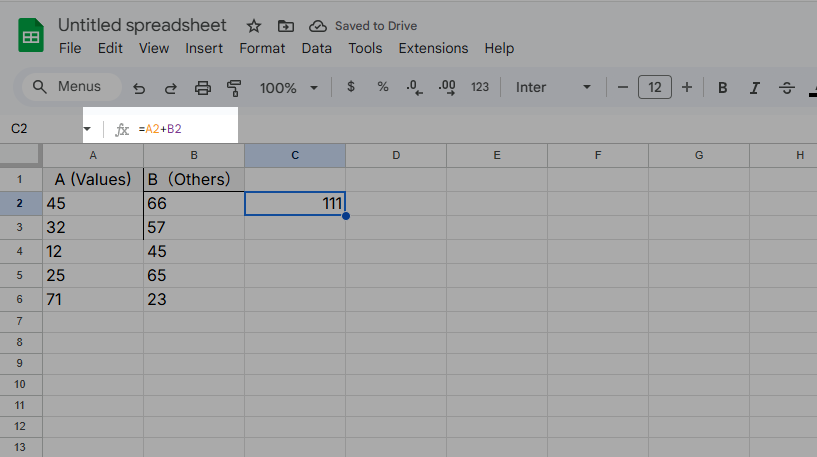
Task: Click the increase font size plus button
Action: coord(687,88)
